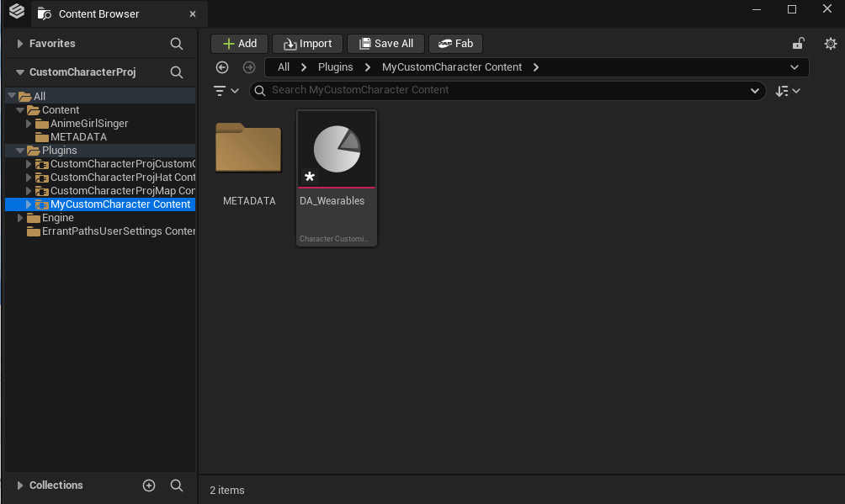Click the 2 items status text
The height and width of the screenshot is (504, 845).
pyautogui.click(x=227, y=491)
